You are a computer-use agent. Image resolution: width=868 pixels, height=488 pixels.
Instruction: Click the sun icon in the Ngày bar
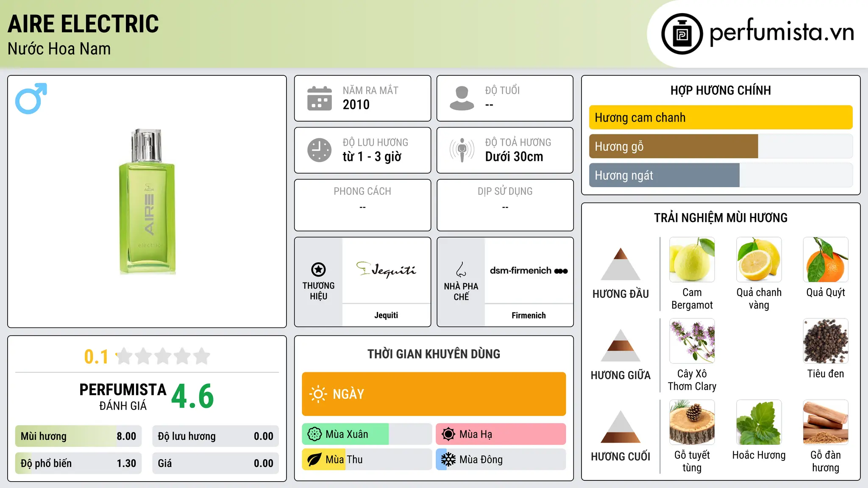[x=318, y=394]
